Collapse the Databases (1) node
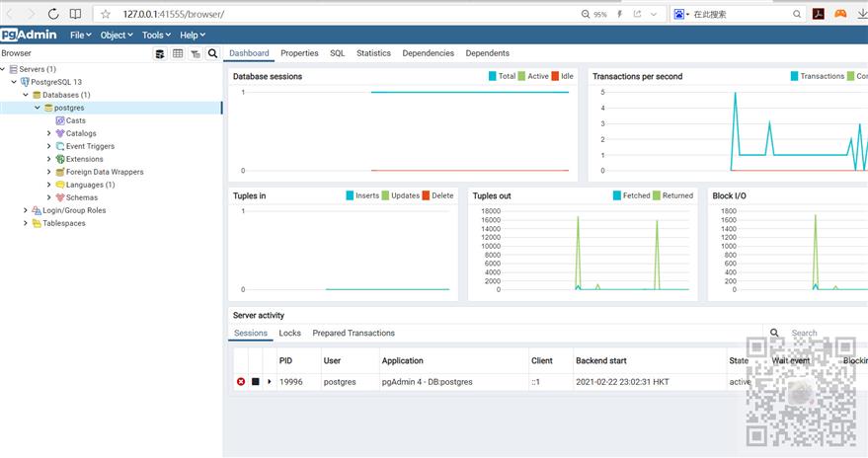This screenshot has width=868, height=458. point(26,95)
